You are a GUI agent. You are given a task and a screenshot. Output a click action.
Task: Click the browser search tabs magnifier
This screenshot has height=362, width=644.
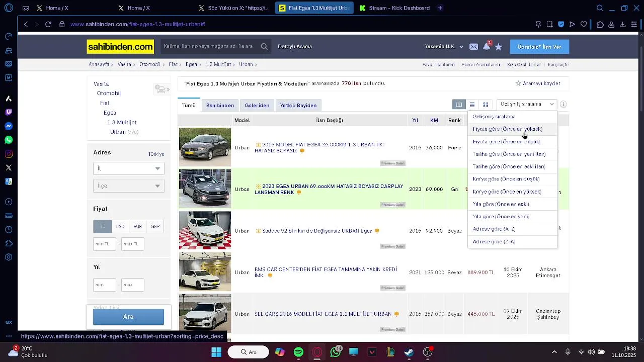(x=600, y=8)
